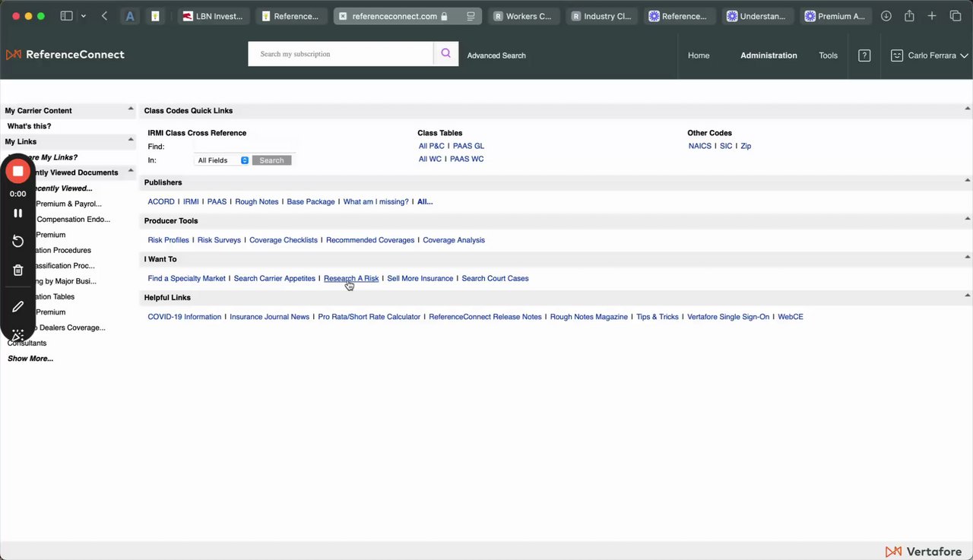Viewport: 973px width, 560px height.
Task: Click the Safari share icon
Action: click(x=909, y=16)
